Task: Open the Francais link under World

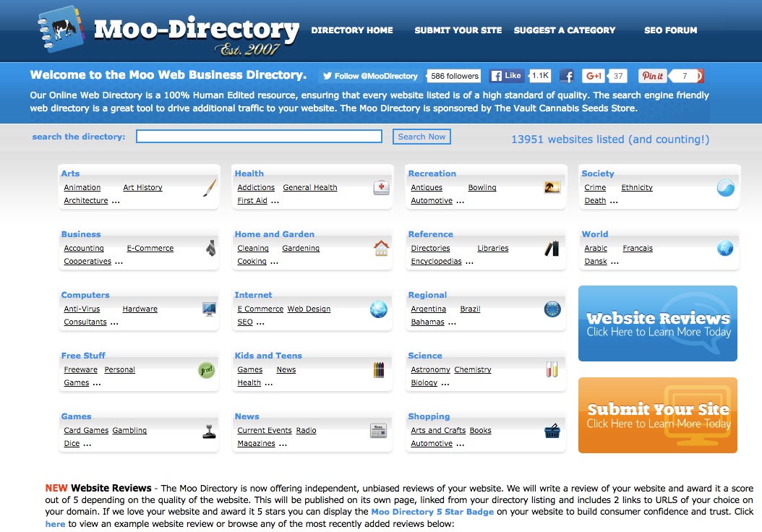Action: pos(638,248)
